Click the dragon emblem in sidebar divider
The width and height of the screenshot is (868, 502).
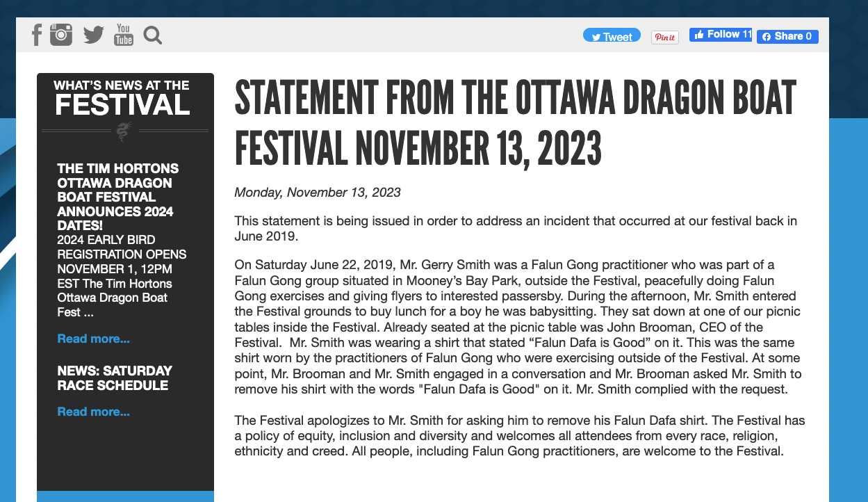point(124,131)
